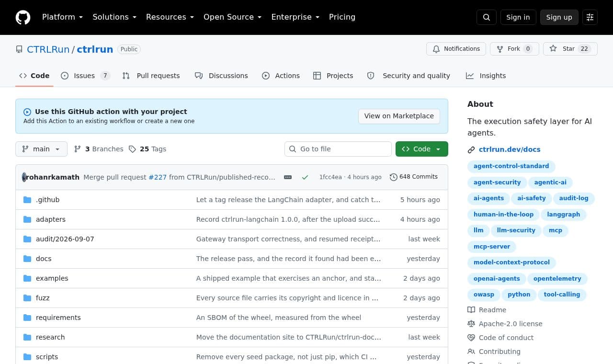Expand the Open Source menu

tap(233, 17)
